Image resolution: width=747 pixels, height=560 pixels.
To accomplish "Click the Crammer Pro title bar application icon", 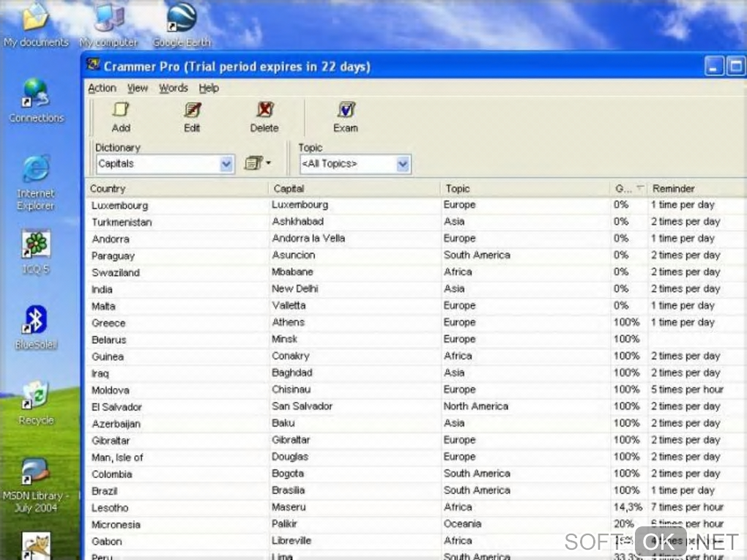I will [94, 65].
